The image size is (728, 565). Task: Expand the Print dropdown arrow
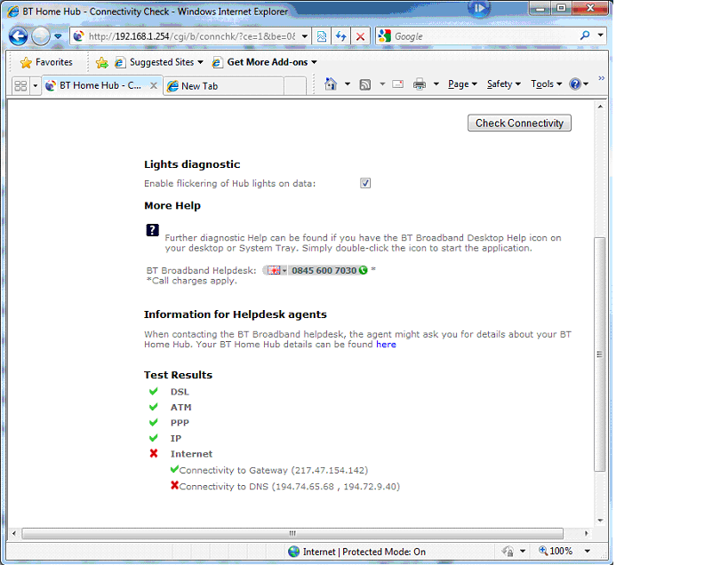coord(436,84)
